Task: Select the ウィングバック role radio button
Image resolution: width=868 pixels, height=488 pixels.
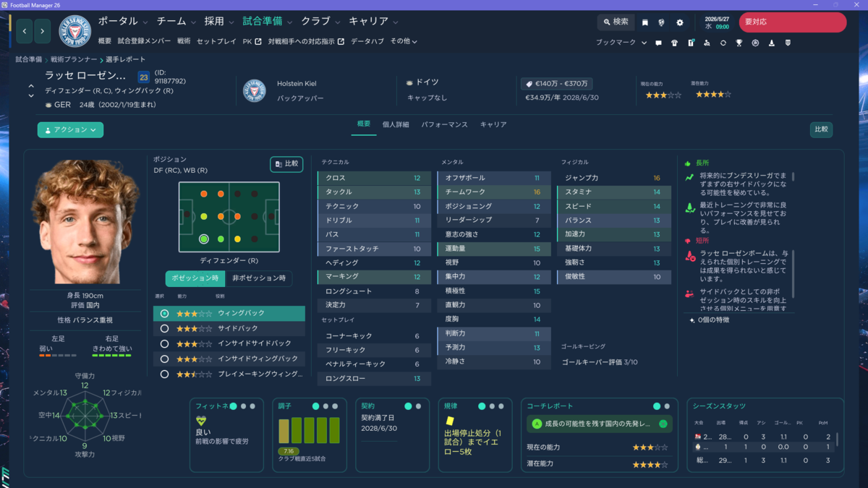Action: click(x=165, y=314)
